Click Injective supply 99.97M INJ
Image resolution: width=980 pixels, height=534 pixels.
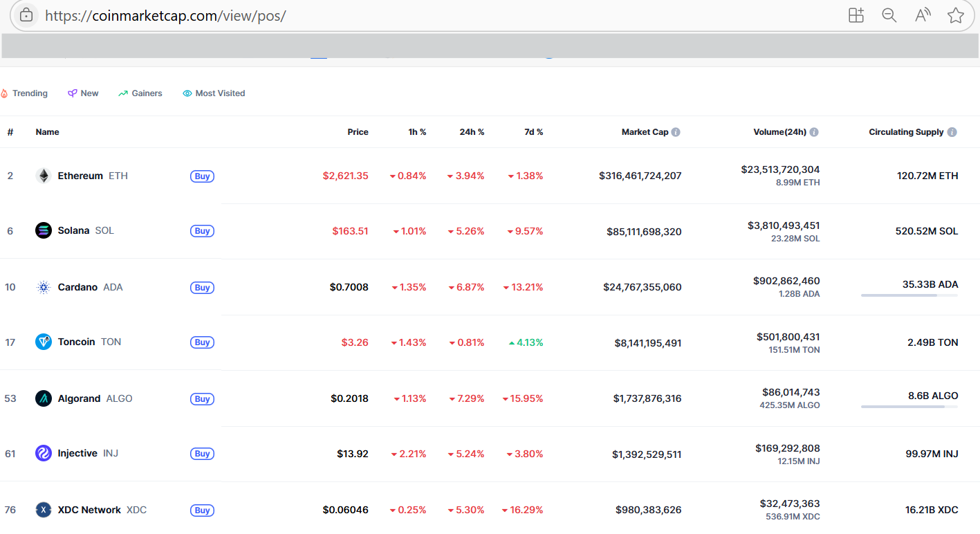point(932,454)
